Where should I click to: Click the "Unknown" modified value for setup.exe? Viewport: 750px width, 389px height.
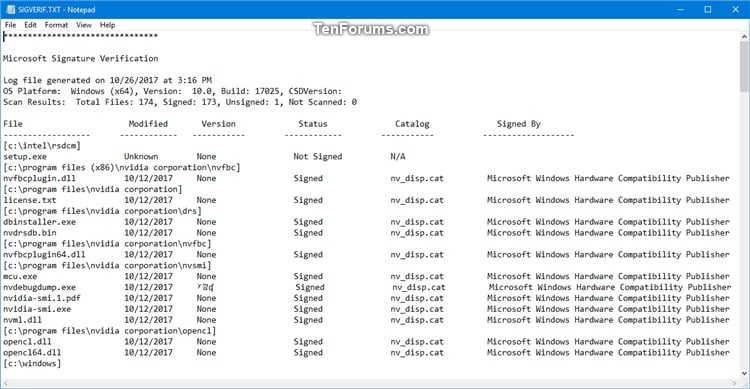tap(141, 156)
